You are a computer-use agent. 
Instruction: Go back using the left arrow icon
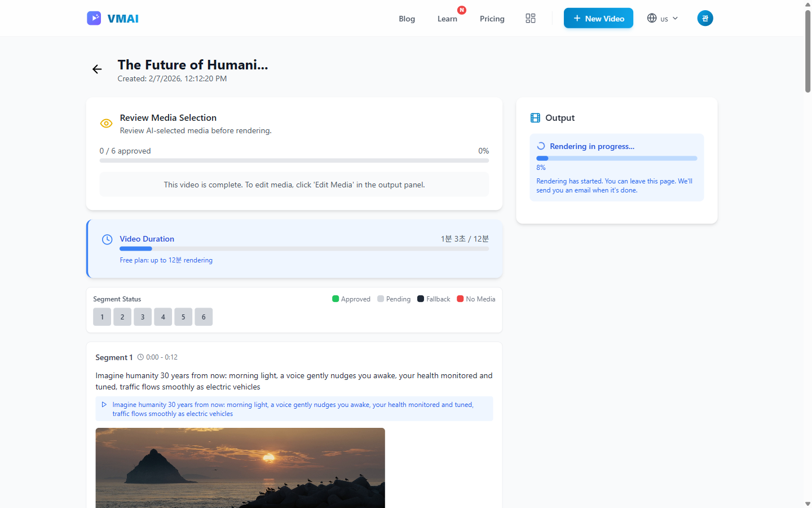click(97, 69)
